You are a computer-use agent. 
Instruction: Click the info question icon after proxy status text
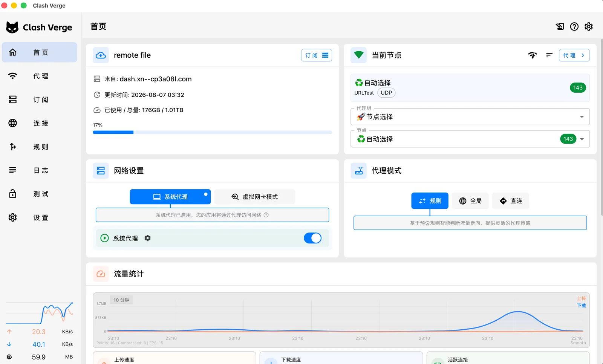(266, 215)
